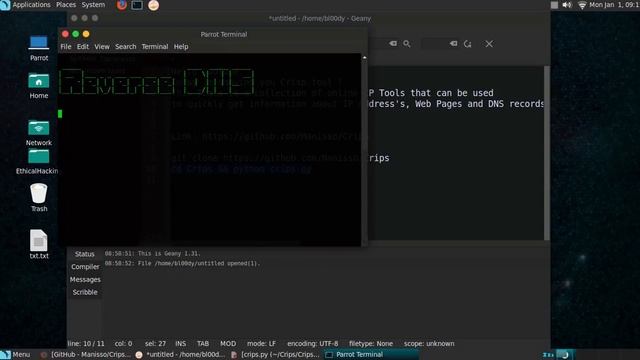Open the Trash desktop icon
This screenshot has height=360, width=640.
pos(39,198)
